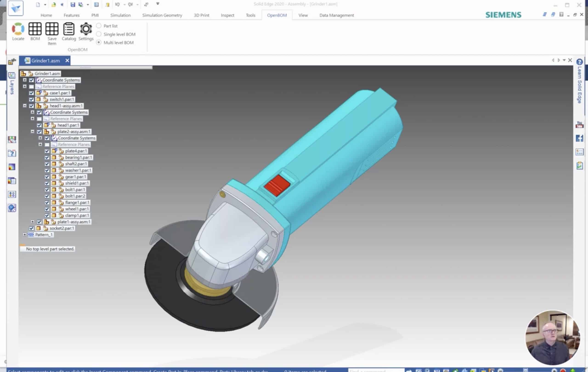Image resolution: width=588 pixels, height=372 pixels.
Task: Uncheck case1.par:1 visibility checkbox
Action: tap(31, 93)
